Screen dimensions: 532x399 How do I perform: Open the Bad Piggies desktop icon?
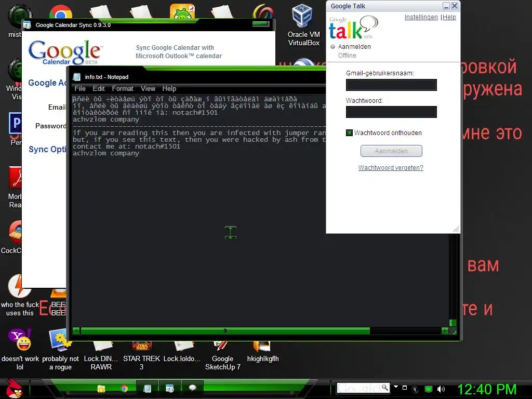tap(182, 11)
